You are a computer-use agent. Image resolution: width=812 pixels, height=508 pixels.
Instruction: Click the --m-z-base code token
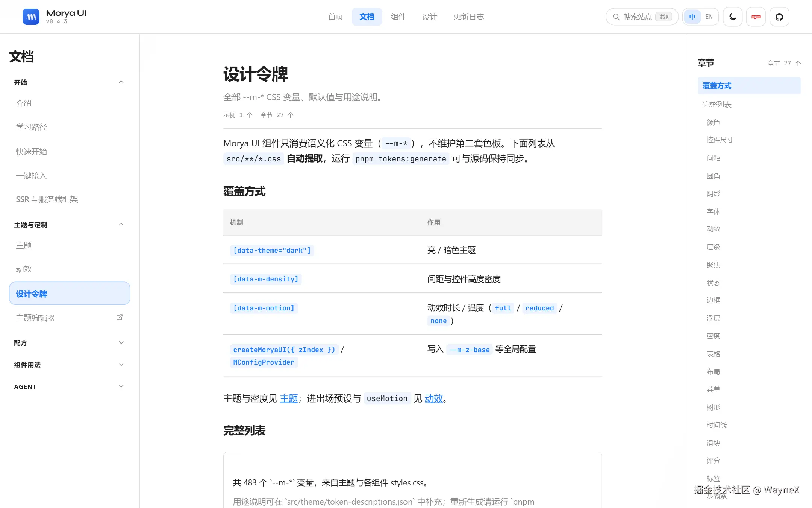coord(470,350)
